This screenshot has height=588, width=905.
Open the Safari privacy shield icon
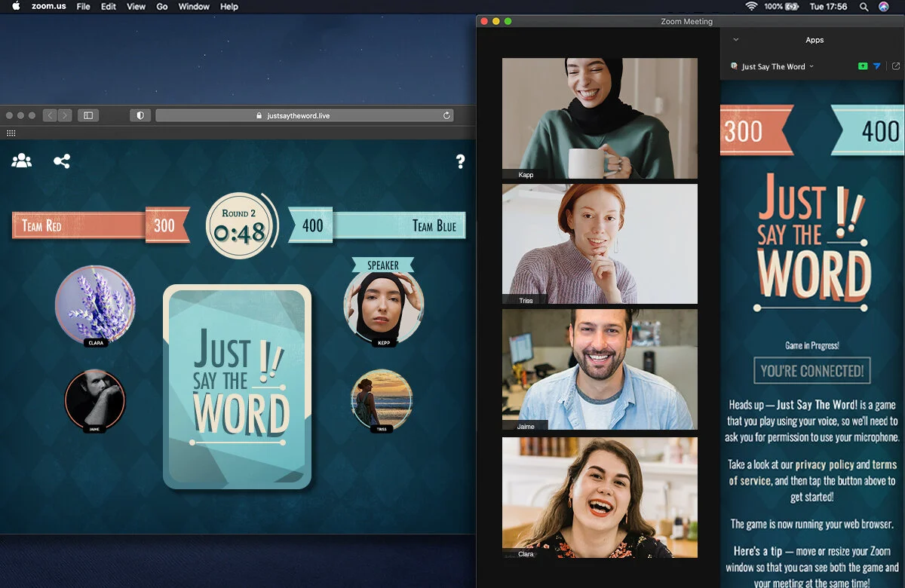pos(140,115)
